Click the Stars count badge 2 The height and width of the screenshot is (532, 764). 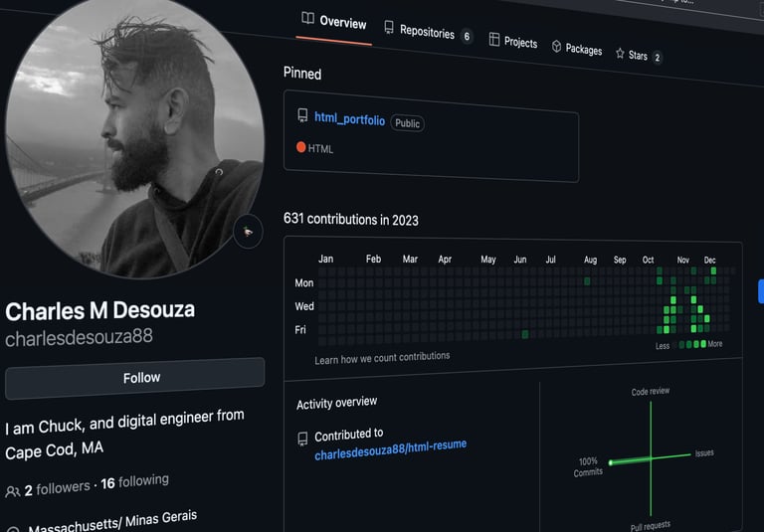click(658, 58)
